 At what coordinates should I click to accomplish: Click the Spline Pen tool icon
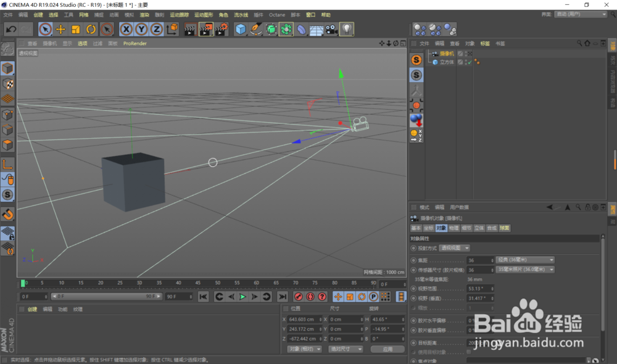coord(256,30)
